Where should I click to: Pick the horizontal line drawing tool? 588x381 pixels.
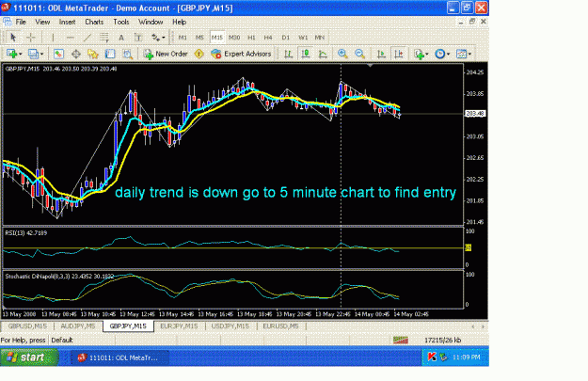[70, 37]
